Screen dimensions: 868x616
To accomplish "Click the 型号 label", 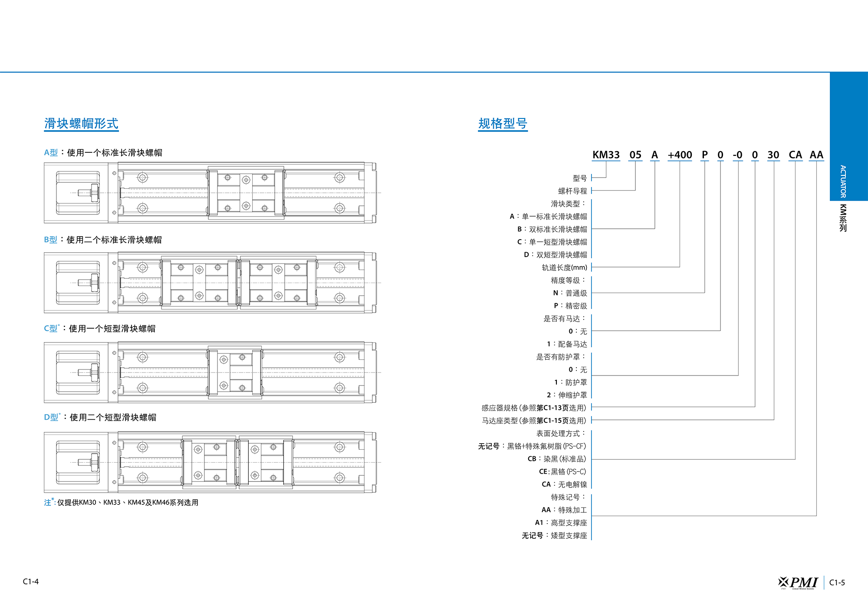I will click(x=580, y=178).
